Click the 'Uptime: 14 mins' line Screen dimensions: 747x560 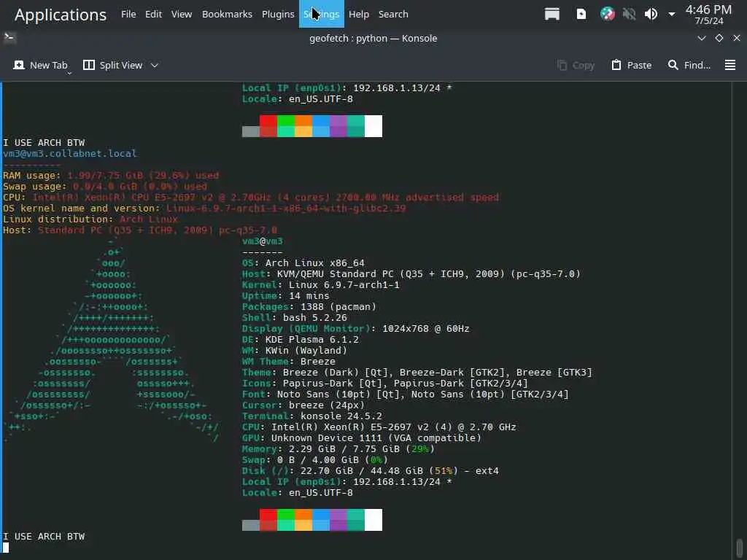tap(285, 296)
